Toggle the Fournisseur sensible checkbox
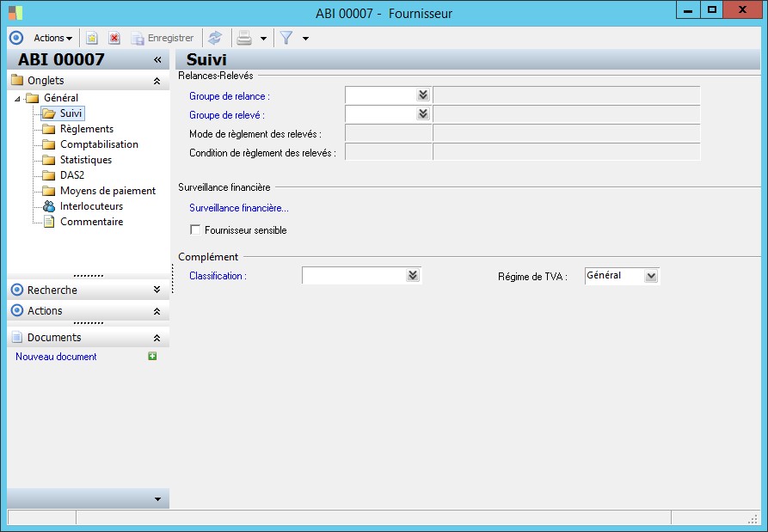Viewport: 768px width, 532px height. pyautogui.click(x=195, y=230)
